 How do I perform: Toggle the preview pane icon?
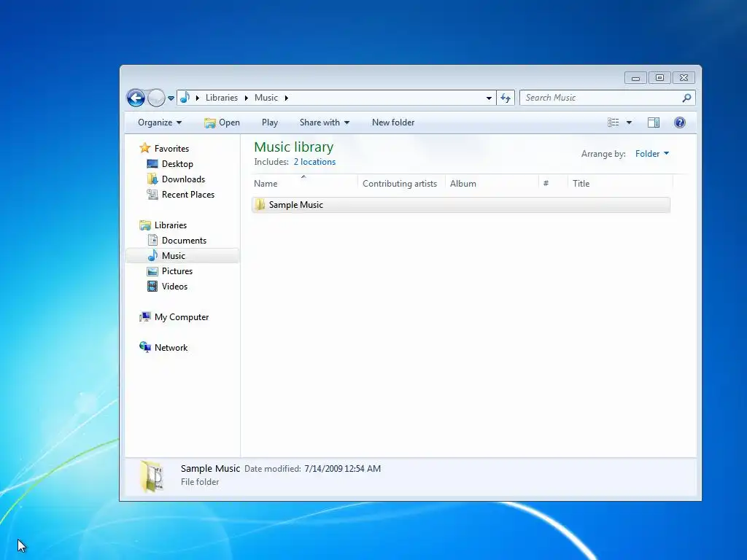tap(654, 122)
